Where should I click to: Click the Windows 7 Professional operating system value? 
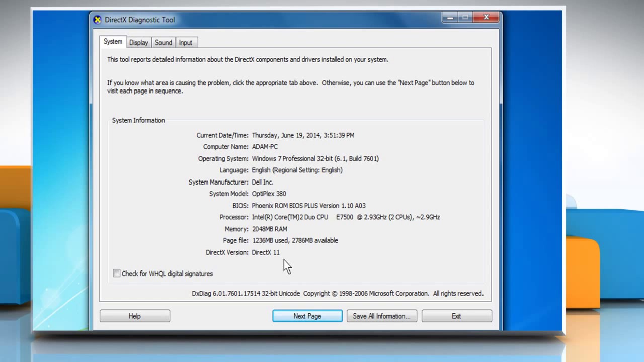click(315, 159)
